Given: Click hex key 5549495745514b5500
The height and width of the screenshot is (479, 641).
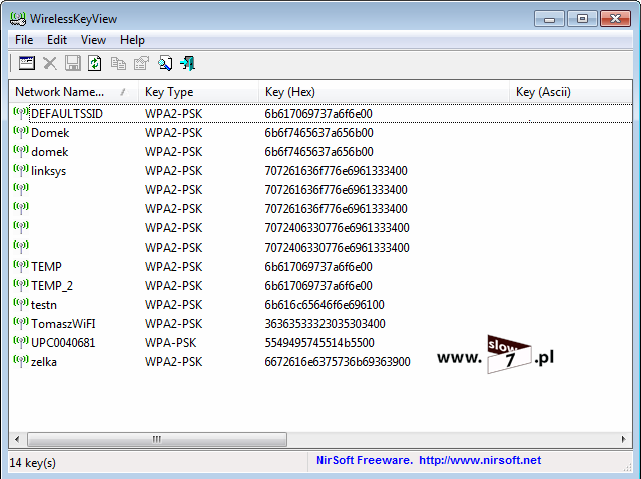Looking at the screenshot, I should [x=319, y=342].
